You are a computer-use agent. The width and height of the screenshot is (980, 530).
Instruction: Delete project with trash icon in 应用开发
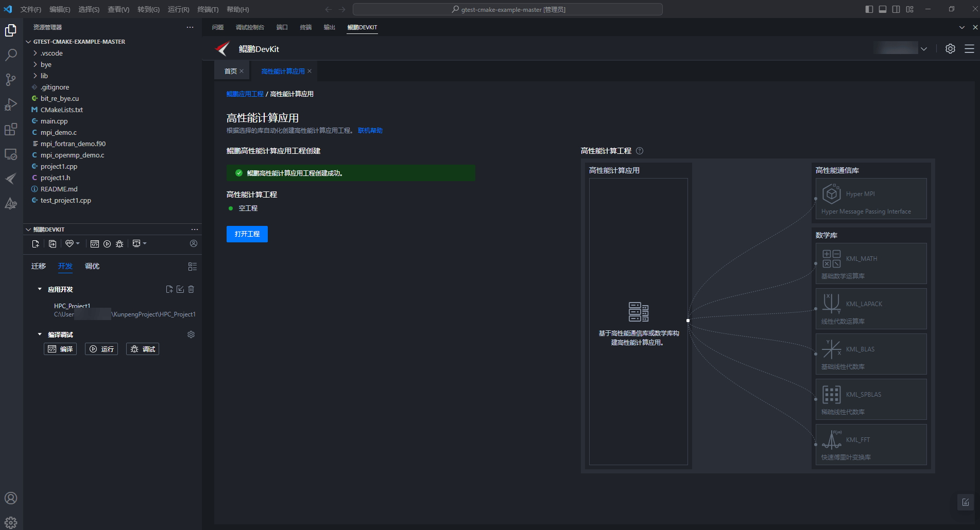tap(191, 289)
